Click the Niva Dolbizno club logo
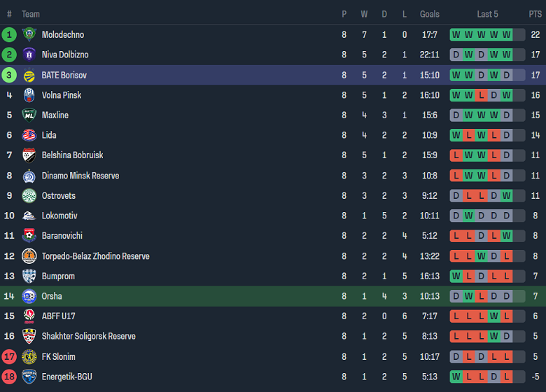 [x=29, y=55]
